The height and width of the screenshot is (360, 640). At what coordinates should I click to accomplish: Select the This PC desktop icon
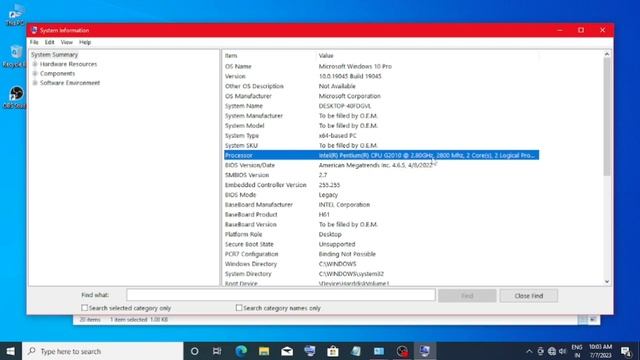pyautogui.click(x=16, y=16)
